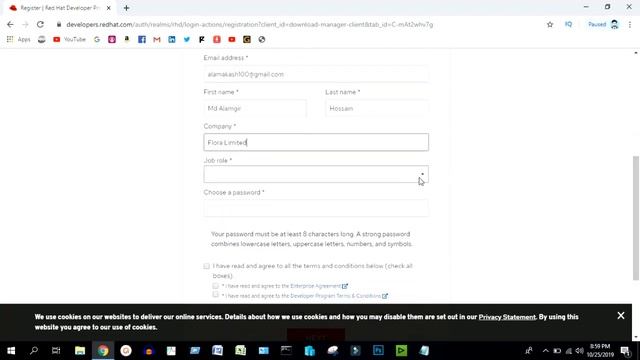Screen dimensions: 640x360
Task: Open a new browser tab
Action: [x=127, y=8]
